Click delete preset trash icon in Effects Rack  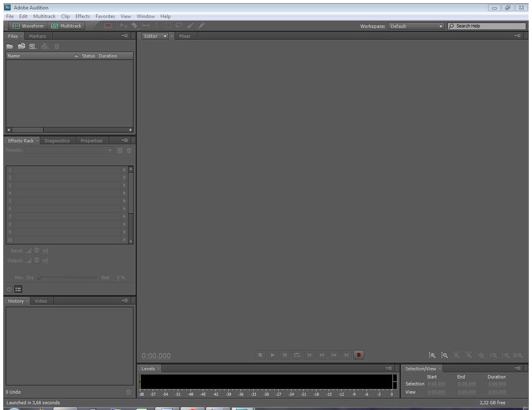click(129, 150)
